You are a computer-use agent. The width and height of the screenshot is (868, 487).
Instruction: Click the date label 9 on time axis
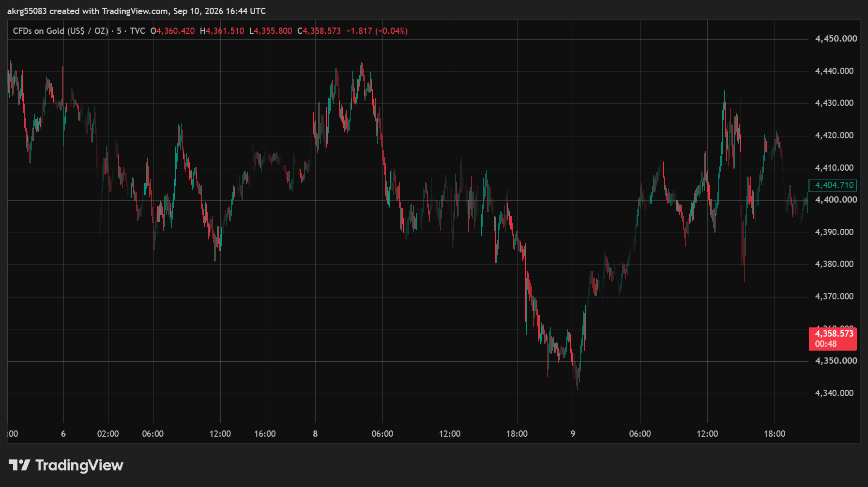[x=573, y=434]
